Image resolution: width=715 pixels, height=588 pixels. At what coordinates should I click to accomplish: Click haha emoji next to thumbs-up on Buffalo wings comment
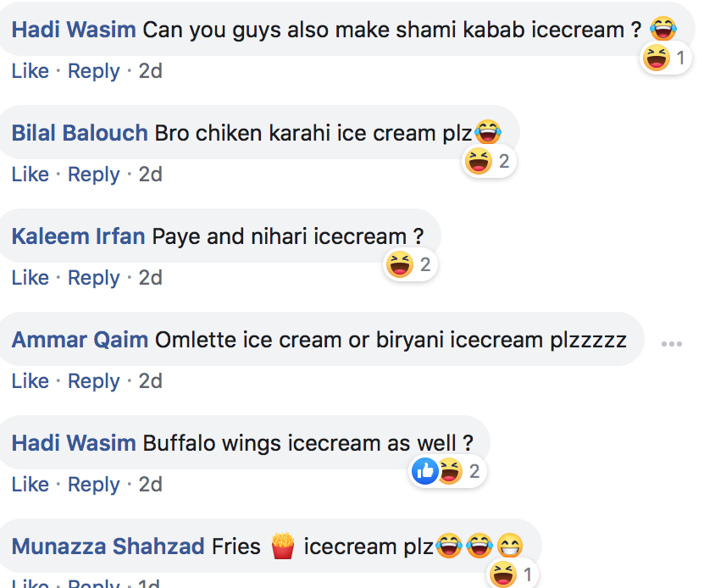tap(451, 471)
